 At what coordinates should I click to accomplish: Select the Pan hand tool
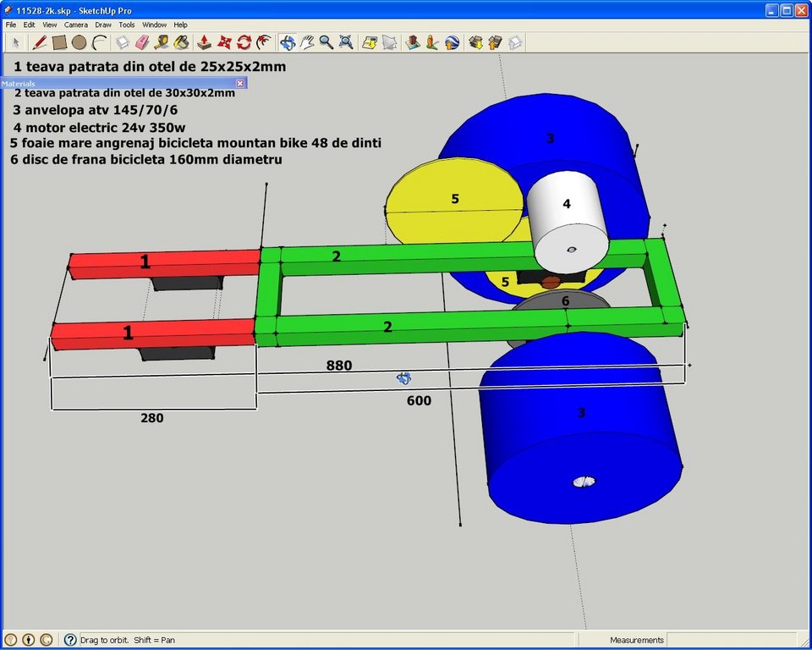307,42
